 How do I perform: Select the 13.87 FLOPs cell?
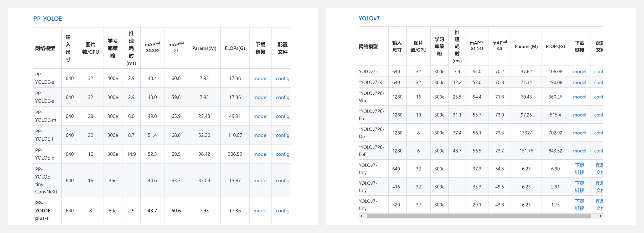click(235, 180)
